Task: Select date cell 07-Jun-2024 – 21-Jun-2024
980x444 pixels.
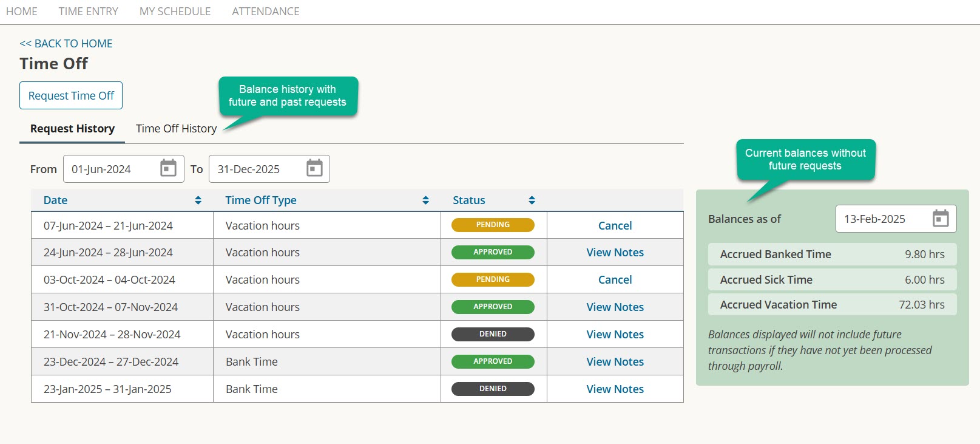Action: coord(122,225)
